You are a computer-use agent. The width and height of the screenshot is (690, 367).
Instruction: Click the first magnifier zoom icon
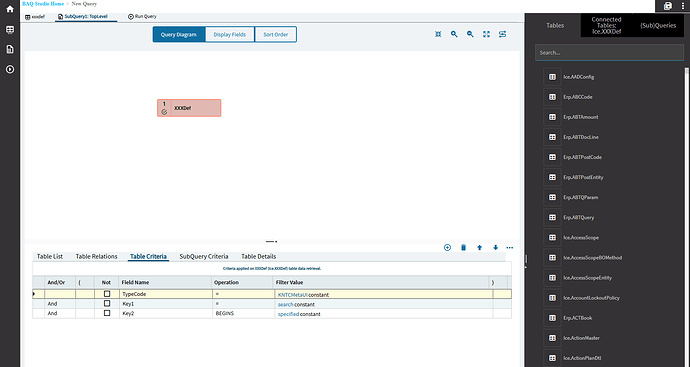[454, 34]
